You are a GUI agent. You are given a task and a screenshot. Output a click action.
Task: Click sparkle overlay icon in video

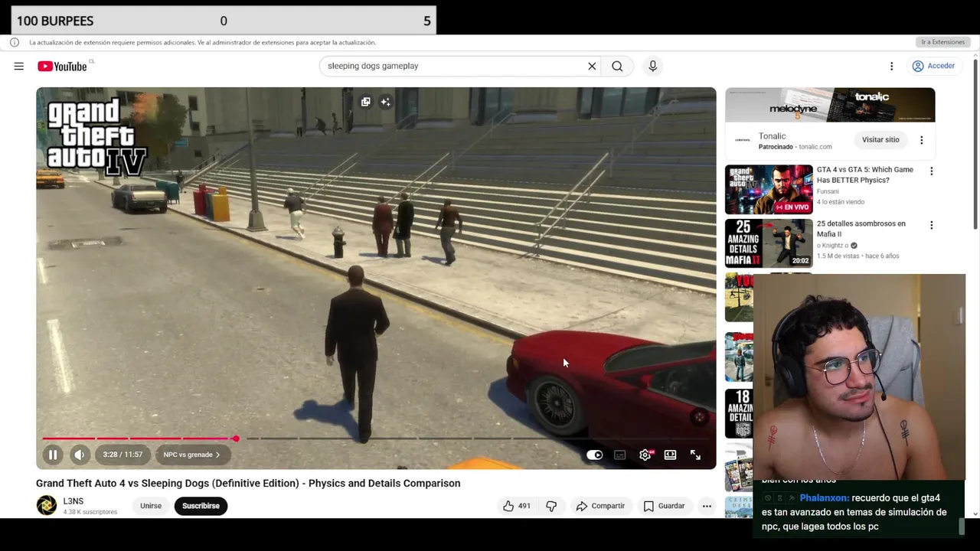click(385, 102)
